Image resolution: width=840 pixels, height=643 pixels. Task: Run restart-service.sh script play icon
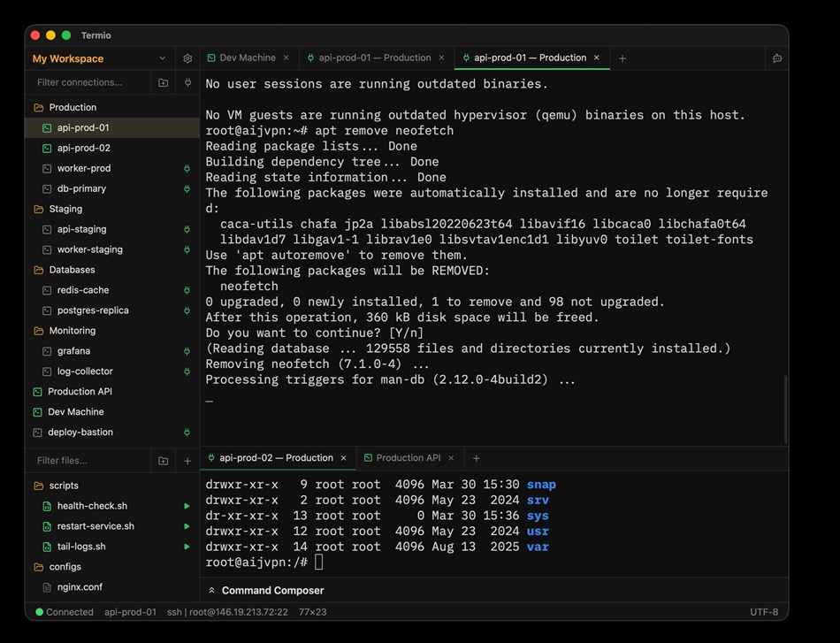[x=187, y=526]
